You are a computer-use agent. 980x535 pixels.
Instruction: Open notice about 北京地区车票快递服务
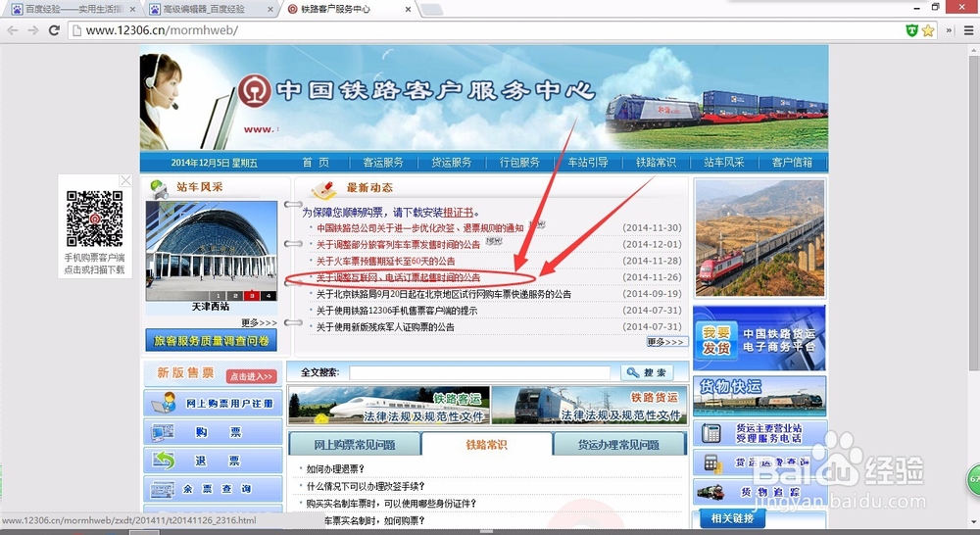click(444, 294)
